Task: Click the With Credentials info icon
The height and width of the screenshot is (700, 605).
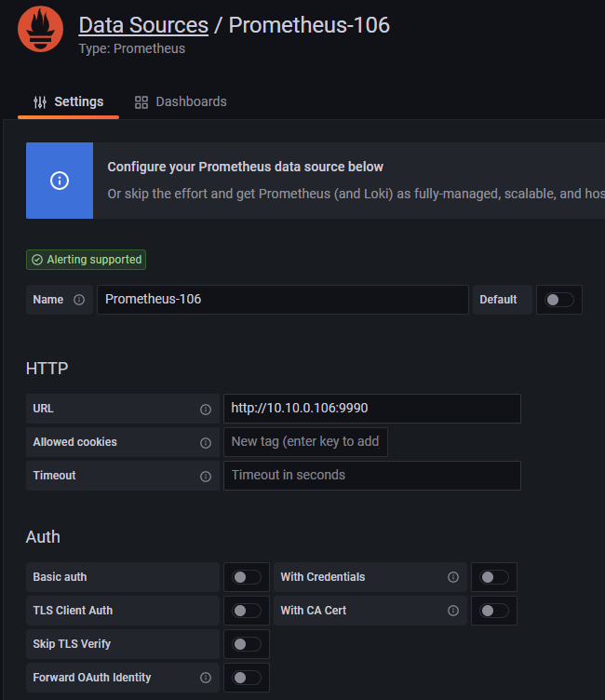Action: click(453, 577)
